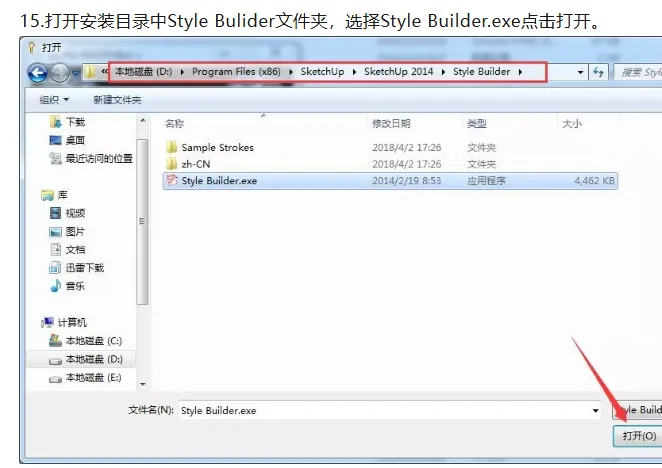
Task: Open the 迅雷下载 library
Action: tap(84, 268)
